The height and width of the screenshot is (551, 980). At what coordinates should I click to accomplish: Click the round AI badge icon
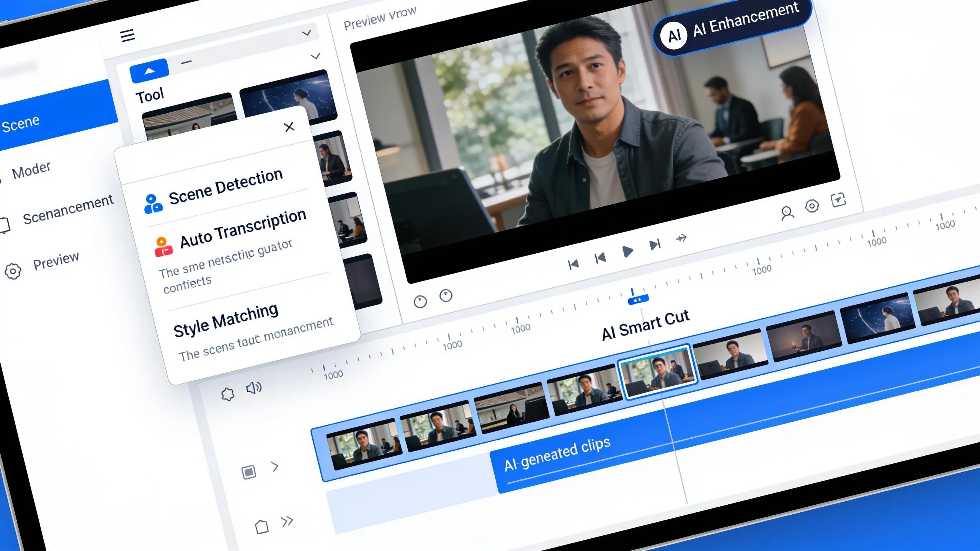tap(674, 36)
